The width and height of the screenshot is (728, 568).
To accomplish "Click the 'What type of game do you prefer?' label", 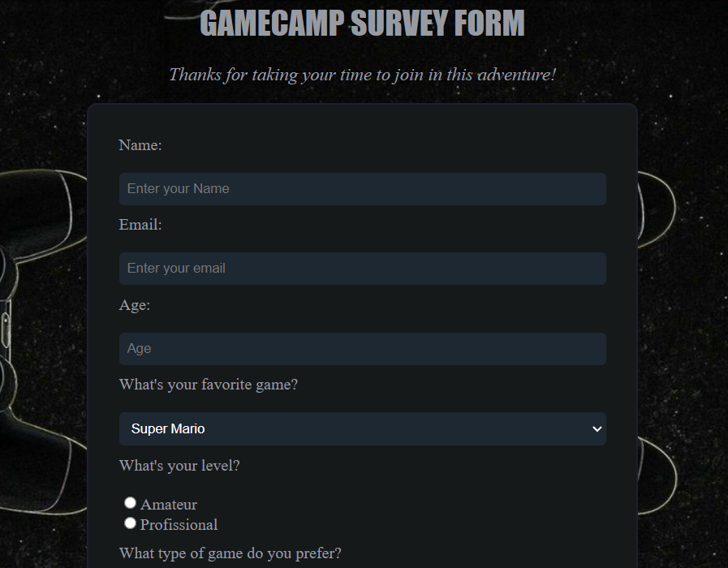I will coord(230,553).
